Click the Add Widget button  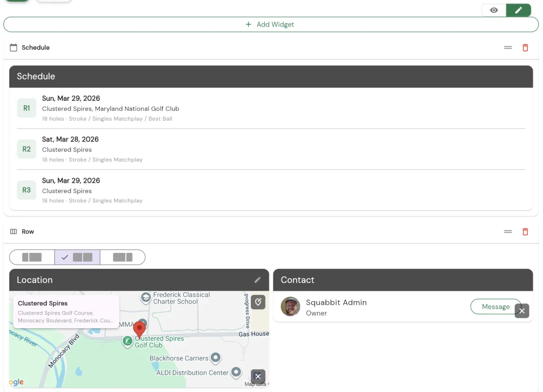coord(271,24)
